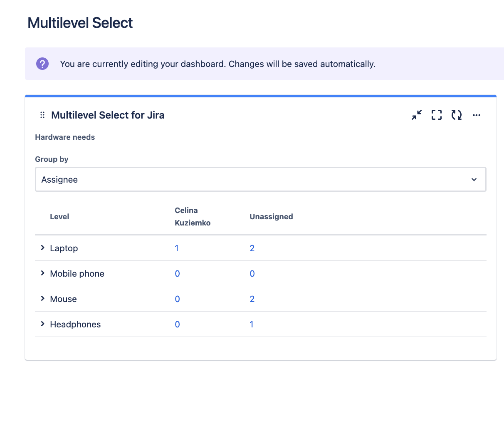Collapse the Multilevel Select gadget
Image resolution: width=504 pixels, height=421 pixels.
pos(416,115)
